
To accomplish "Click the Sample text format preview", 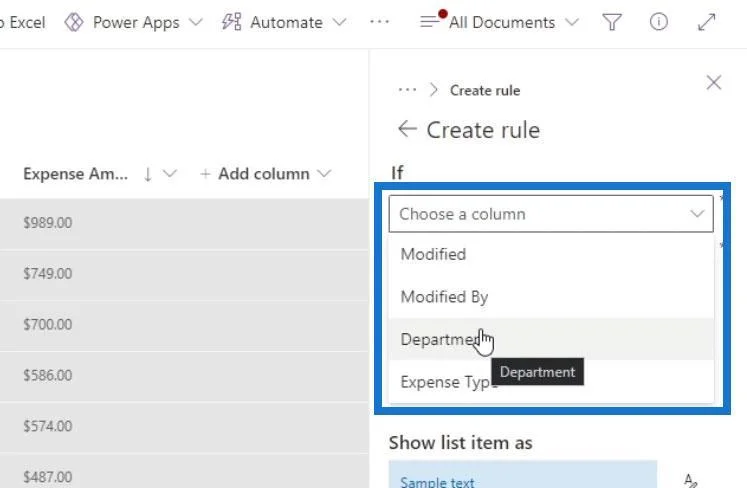I will [x=523, y=475].
